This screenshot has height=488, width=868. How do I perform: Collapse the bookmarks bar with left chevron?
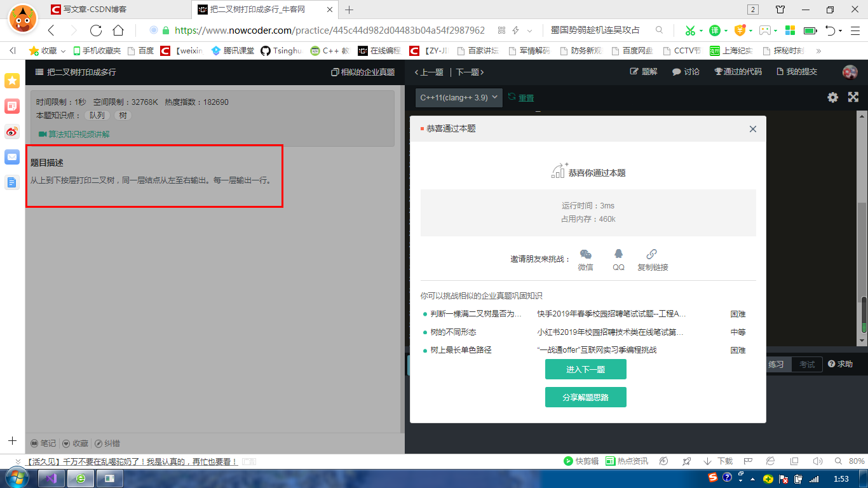click(x=11, y=49)
